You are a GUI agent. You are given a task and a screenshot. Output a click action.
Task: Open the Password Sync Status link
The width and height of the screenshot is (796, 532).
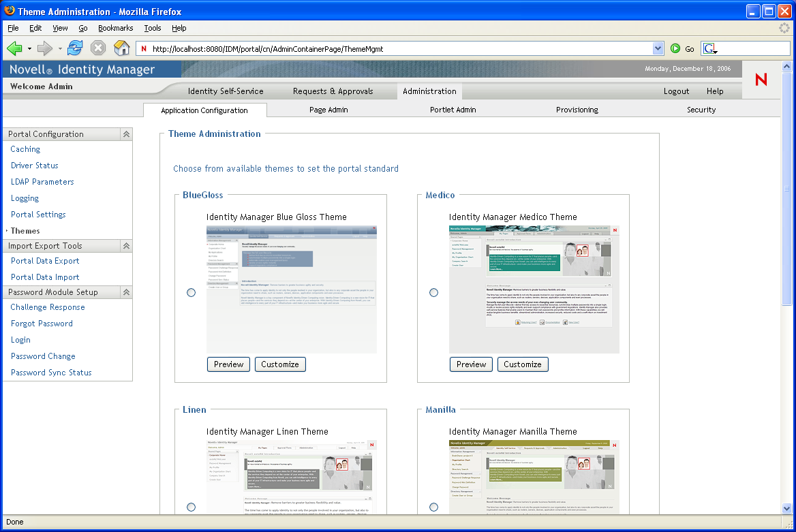click(x=51, y=373)
